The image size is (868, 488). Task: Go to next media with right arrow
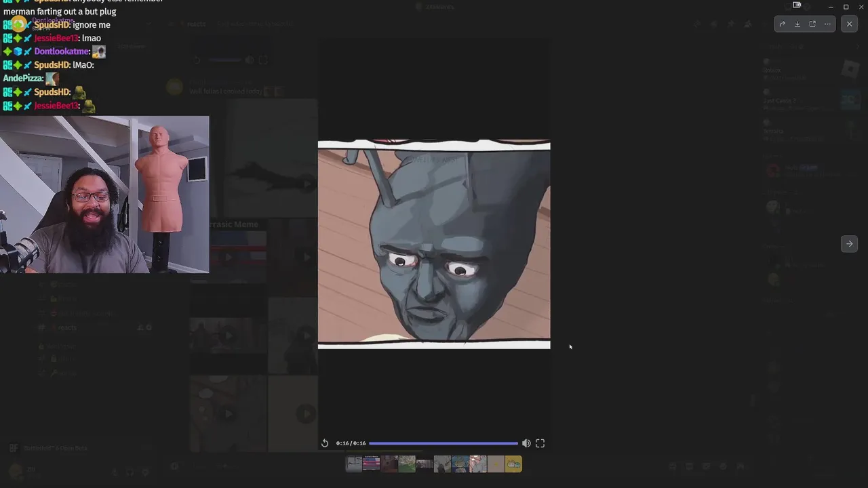(849, 244)
